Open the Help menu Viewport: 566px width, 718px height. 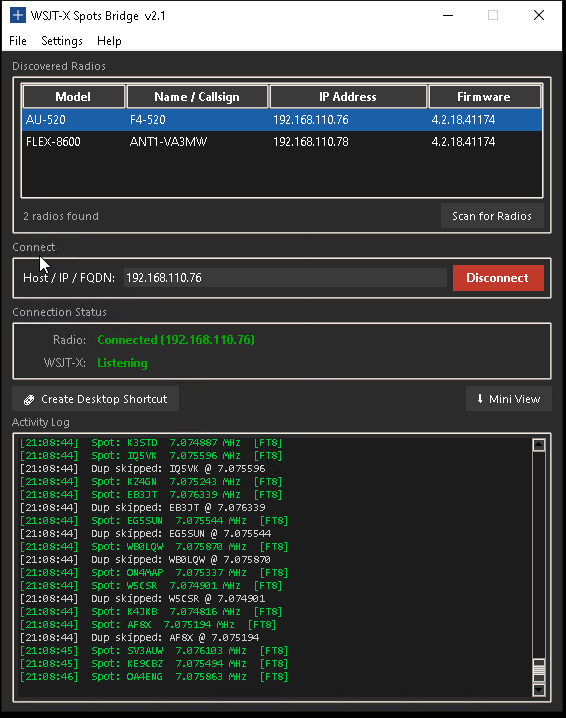pos(109,41)
